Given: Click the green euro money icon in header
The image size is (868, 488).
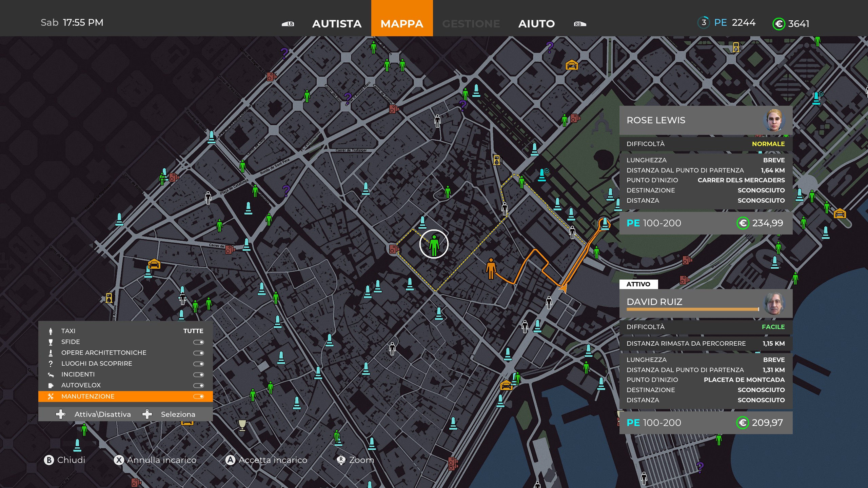Looking at the screenshot, I should click(x=778, y=24).
